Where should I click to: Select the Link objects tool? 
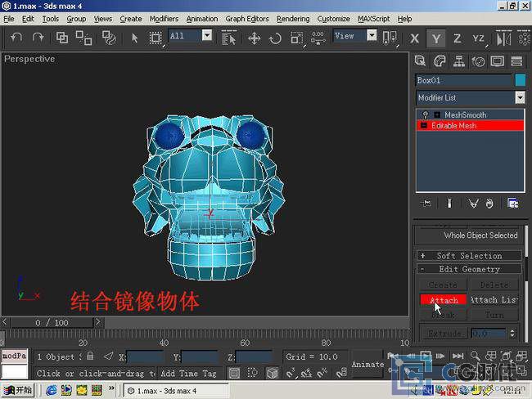coord(62,38)
